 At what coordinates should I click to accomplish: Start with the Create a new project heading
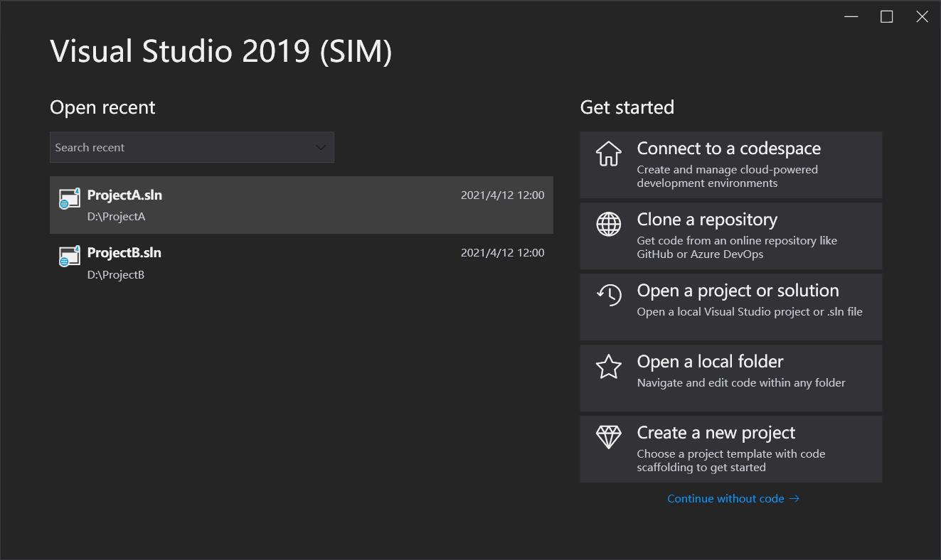pyautogui.click(x=716, y=433)
